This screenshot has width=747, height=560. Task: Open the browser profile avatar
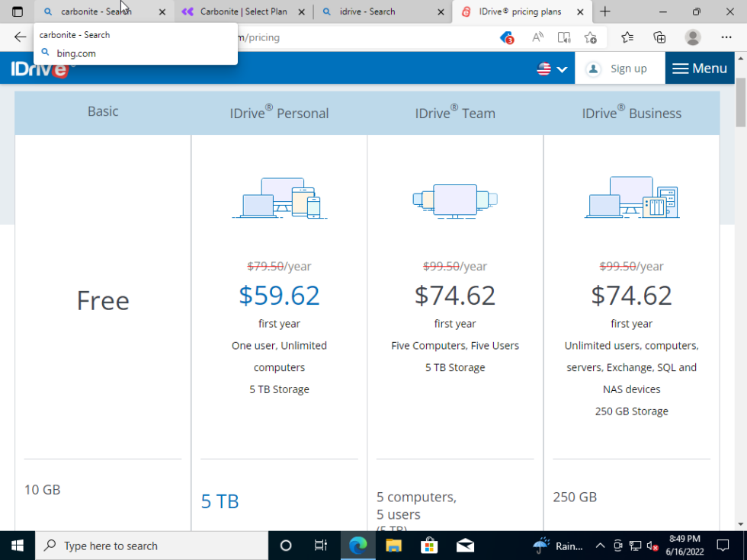(x=693, y=37)
